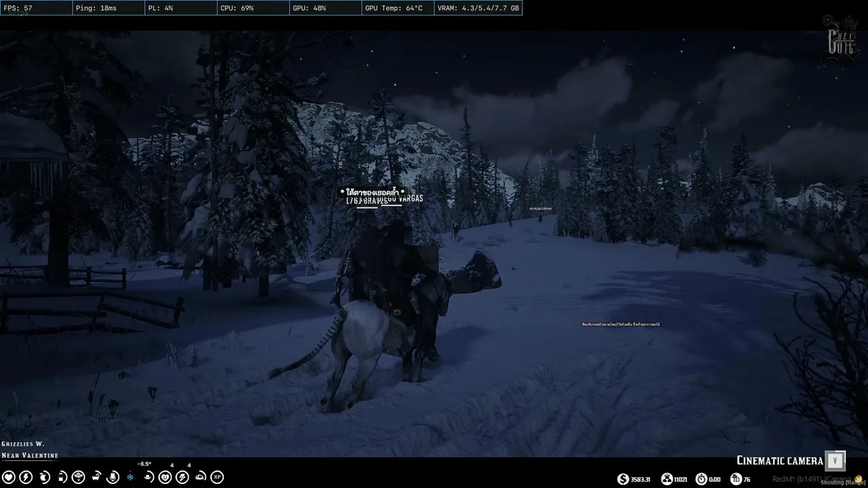Click the Ping: 18ms overlay readout
Image resolution: width=868 pixels, height=488 pixels.
click(x=108, y=8)
